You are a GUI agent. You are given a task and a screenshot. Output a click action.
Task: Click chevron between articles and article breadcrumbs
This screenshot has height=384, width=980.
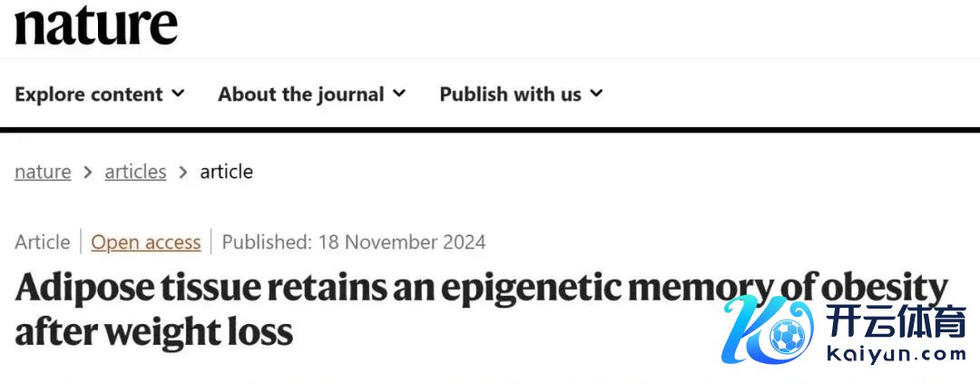(x=183, y=172)
